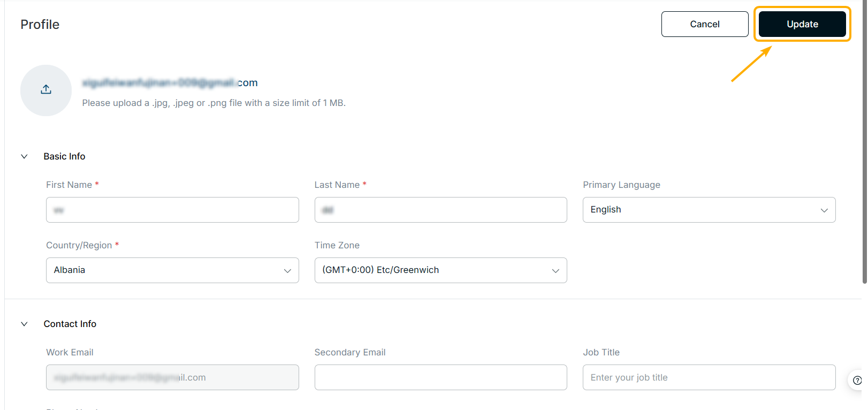The image size is (868, 410).
Task: Click the Basic Info section heading
Action: point(64,156)
